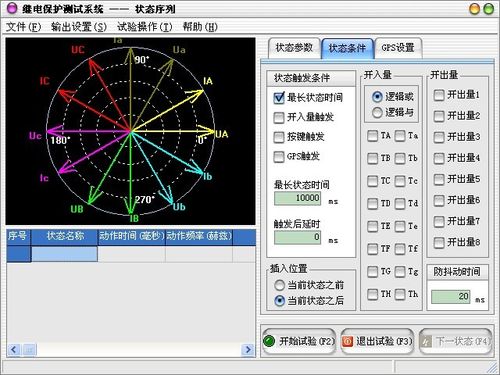500x375 pixels.
Task: Select the 逻辑或 radio button
Action: [x=377, y=97]
